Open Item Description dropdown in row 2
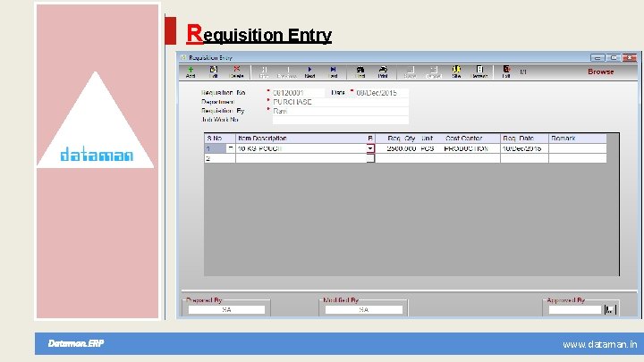This screenshot has height=362, width=644. (x=370, y=158)
